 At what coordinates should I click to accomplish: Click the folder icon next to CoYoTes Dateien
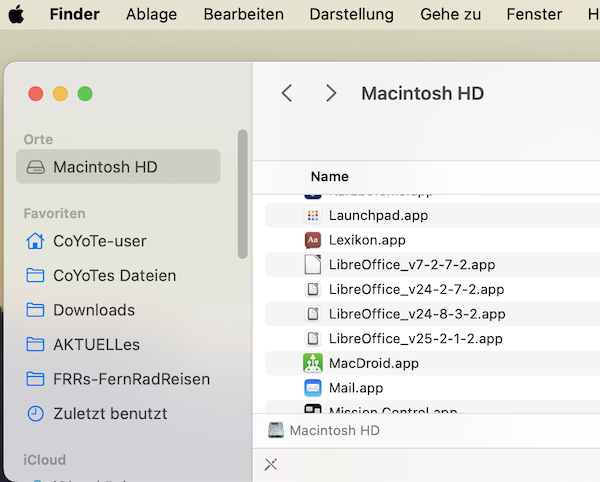(x=35, y=275)
